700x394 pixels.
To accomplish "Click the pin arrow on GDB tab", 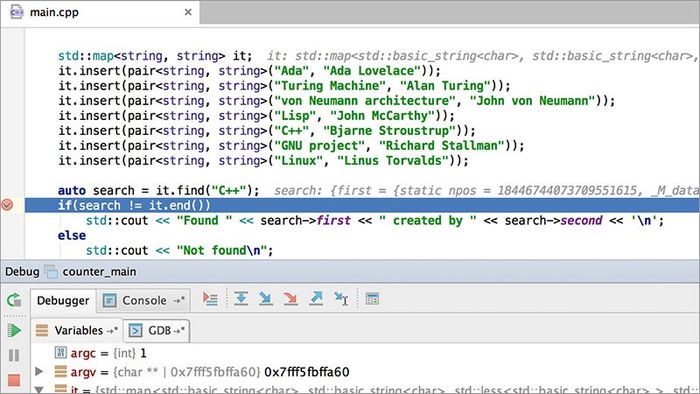I will tap(179, 331).
